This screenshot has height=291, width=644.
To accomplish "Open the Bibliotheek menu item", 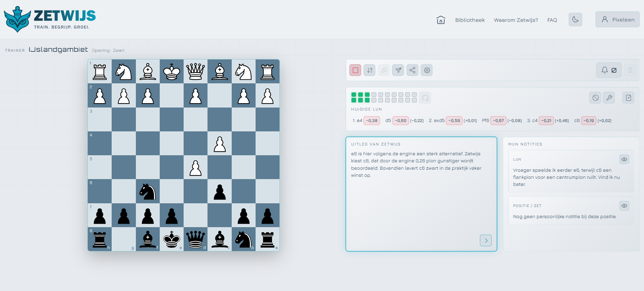I will click(x=470, y=20).
